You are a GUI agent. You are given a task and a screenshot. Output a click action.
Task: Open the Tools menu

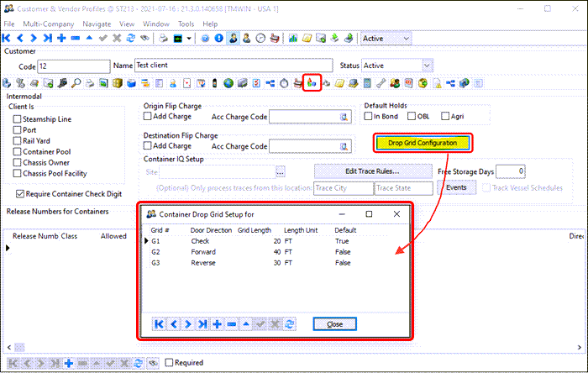coord(186,24)
